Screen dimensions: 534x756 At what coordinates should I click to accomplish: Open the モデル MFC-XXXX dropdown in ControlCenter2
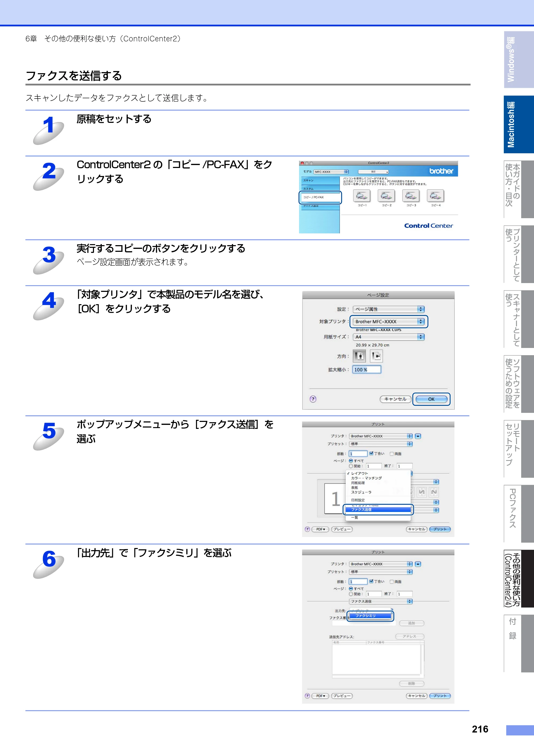click(x=331, y=172)
